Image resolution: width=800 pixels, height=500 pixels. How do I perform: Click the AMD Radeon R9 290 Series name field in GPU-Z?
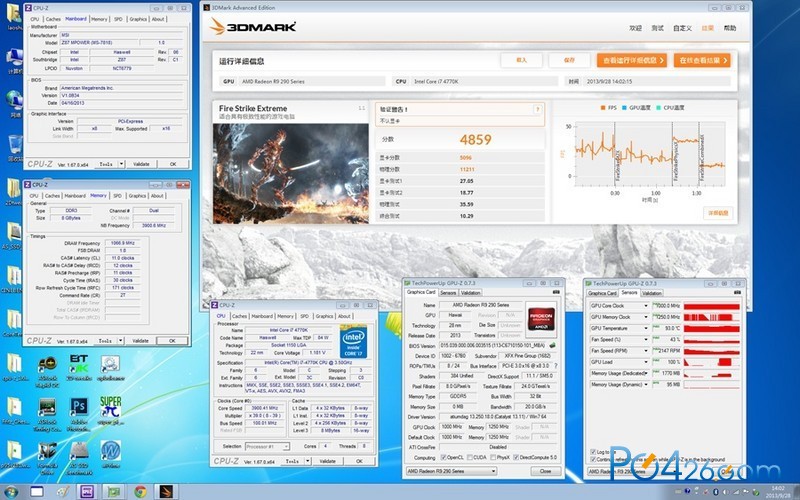click(481, 305)
